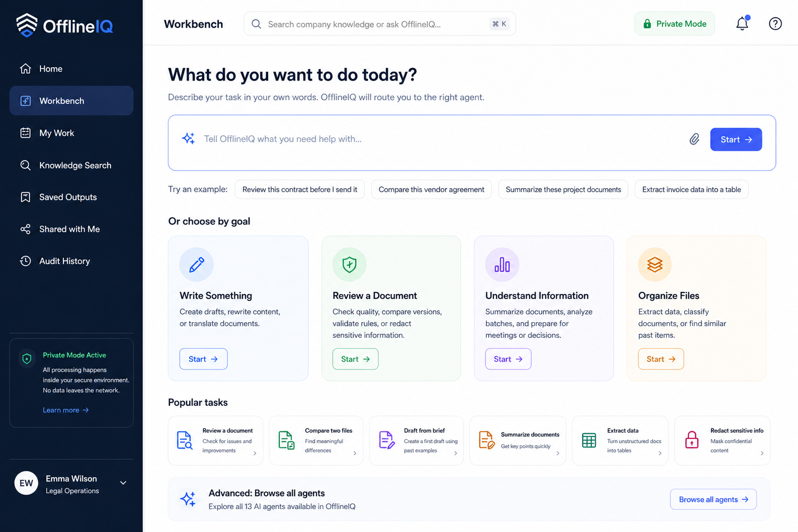The width and height of the screenshot is (798, 532).
Task: Click the search magnifier icon in top bar
Action: [256, 24]
